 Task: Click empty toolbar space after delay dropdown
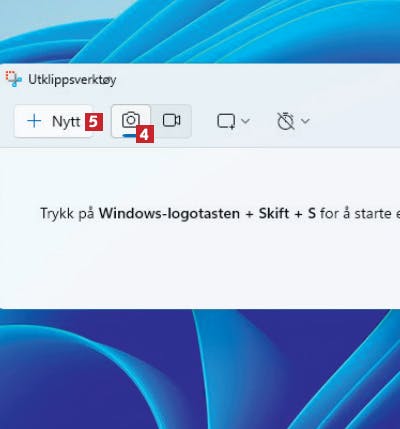(x=355, y=121)
